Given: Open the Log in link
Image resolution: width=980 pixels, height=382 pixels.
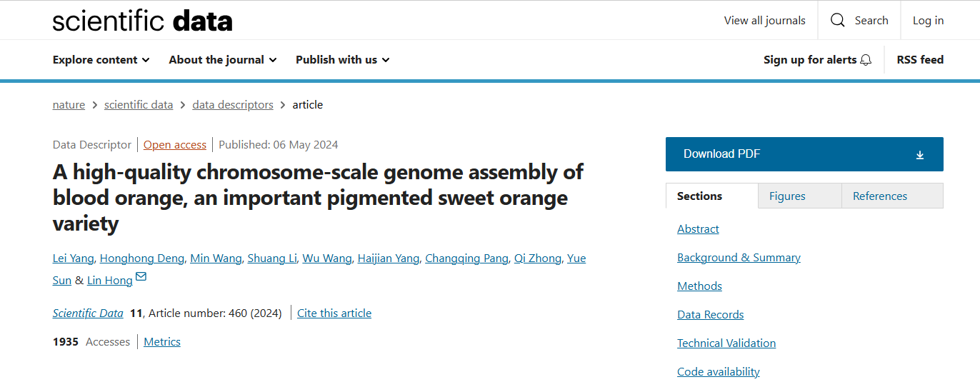Looking at the screenshot, I should 928,21.
